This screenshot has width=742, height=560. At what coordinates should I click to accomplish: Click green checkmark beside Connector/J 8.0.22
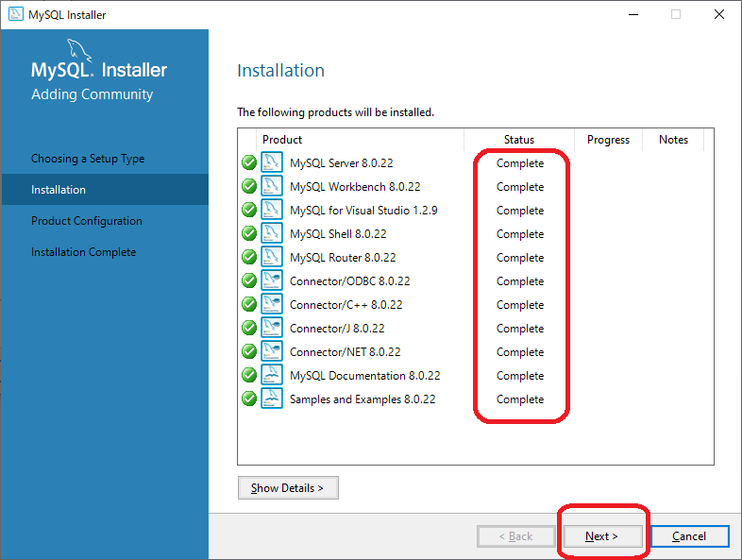pos(249,328)
